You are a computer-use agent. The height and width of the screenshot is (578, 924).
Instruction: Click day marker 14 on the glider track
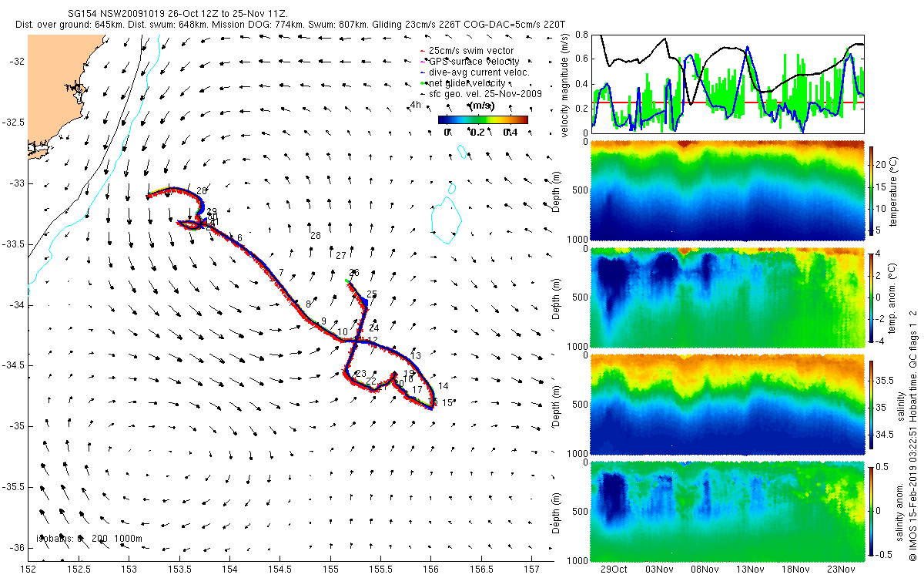tap(443, 386)
